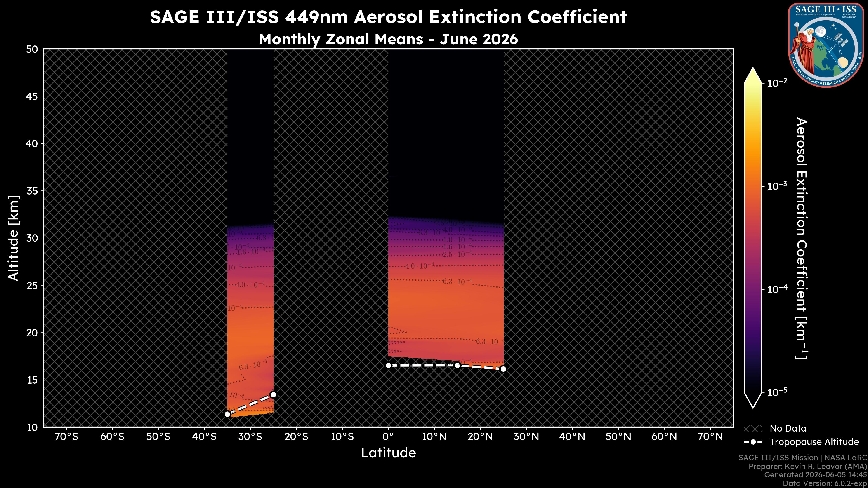Click the x-axis tick label 0°
868x488 pixels.
coord(389,437)
